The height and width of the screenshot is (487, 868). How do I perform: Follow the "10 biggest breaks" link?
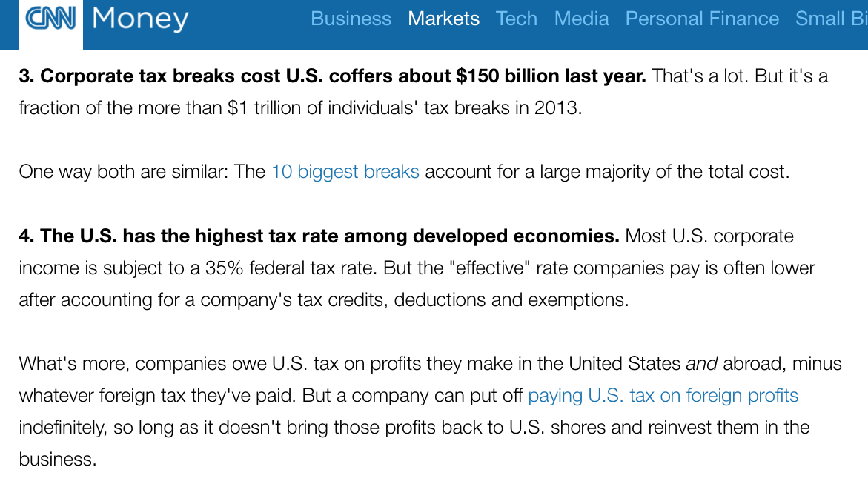pyautogui.click(x=345, y=172)
